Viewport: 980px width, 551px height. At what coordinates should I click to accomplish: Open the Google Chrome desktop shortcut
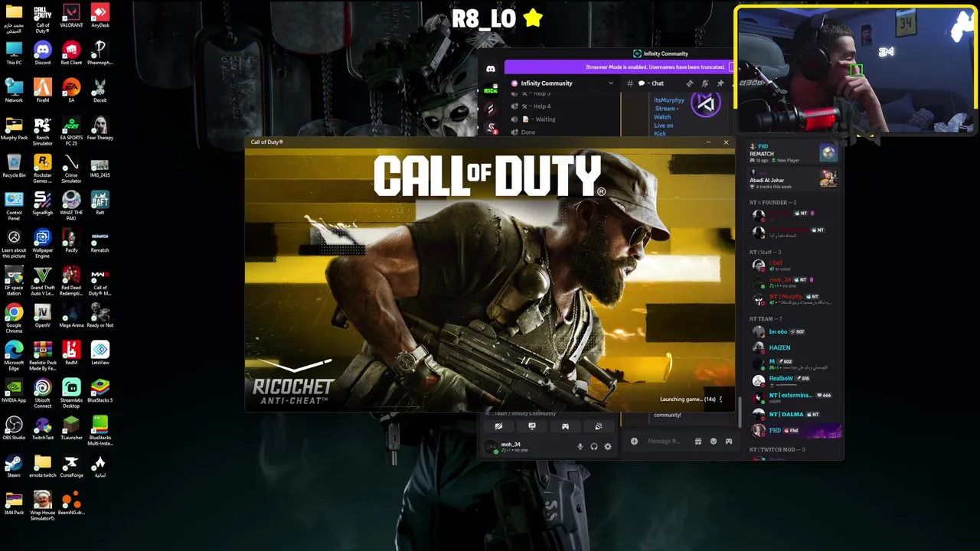[x=14, y=319]
